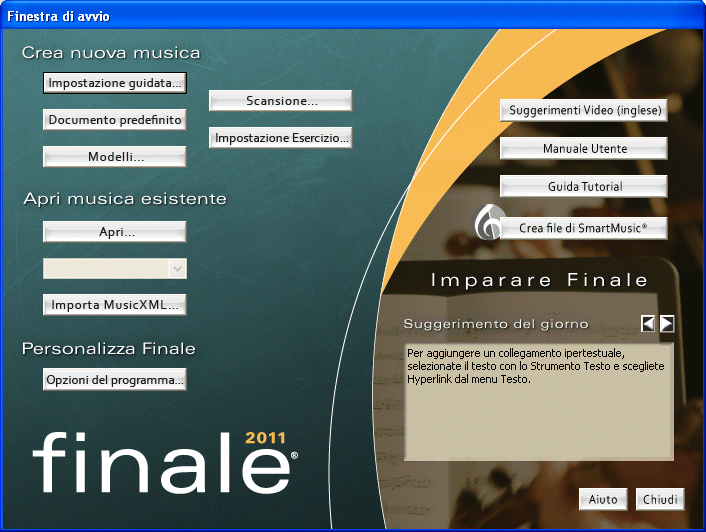Viewport: 706px width, 532px height.
Task: Show the previous tip of the day
Action: coord(647,323)
